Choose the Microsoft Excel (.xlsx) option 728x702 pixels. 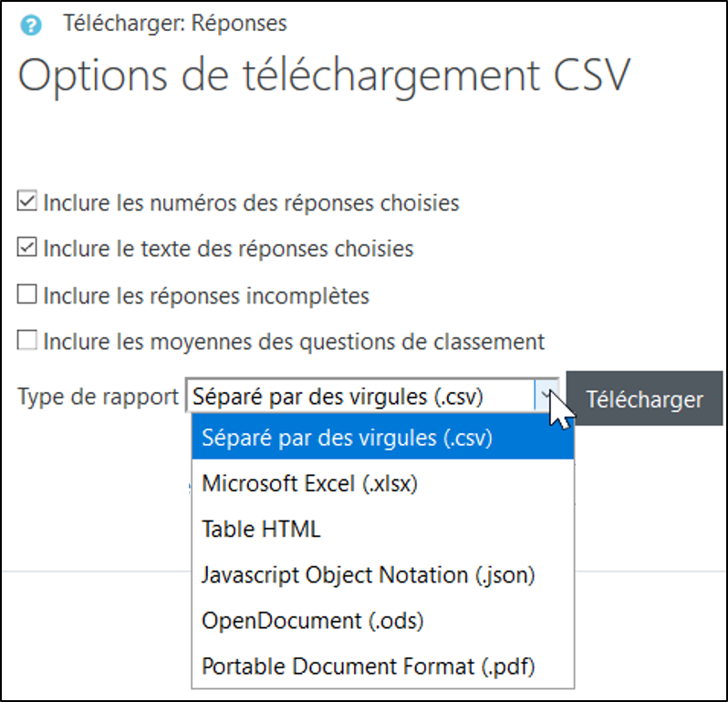point(309,483)
